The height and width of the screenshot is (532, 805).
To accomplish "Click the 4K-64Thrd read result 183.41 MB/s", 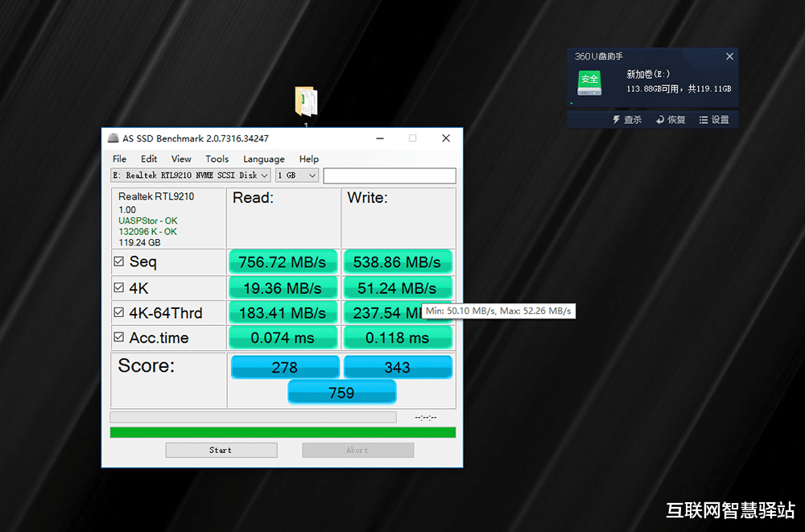I will click(283, 312).
